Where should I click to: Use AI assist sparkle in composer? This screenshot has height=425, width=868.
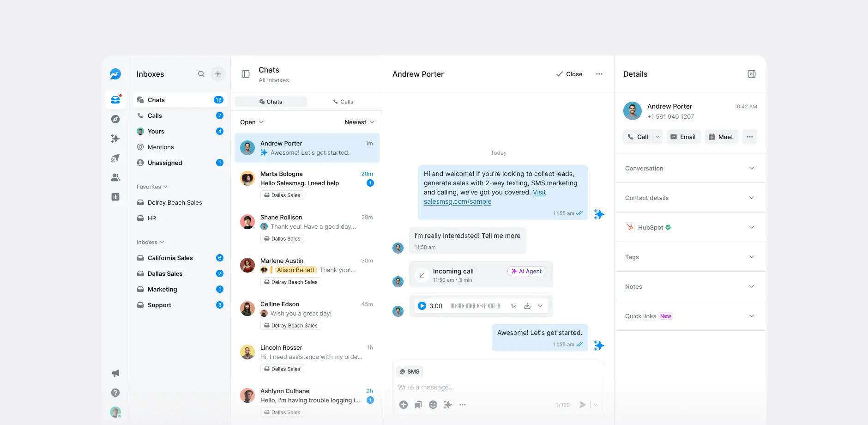point(448,405)
